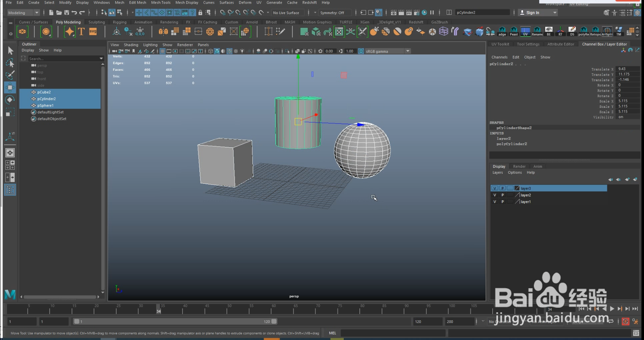Image resolution: width=644 pixels, height=340 pixels.
Task: Toggle playback P of layer1
Action: coord(503,201)
